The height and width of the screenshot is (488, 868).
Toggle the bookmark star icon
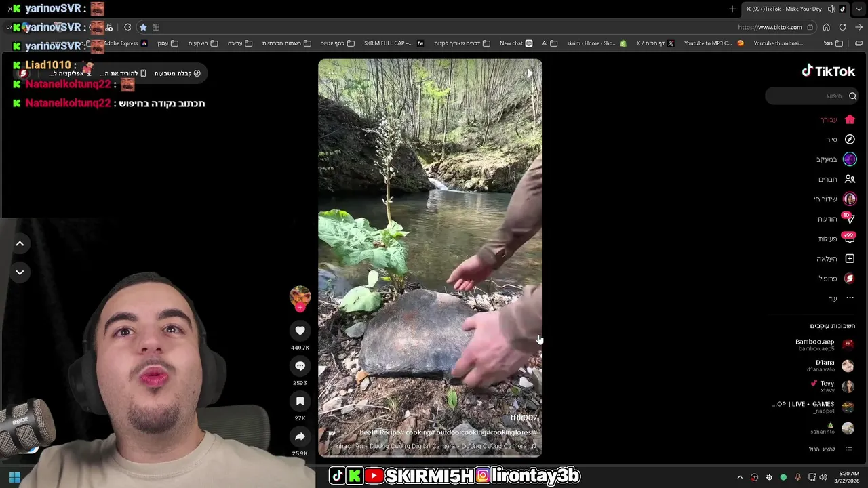click(x=142, y=27)
